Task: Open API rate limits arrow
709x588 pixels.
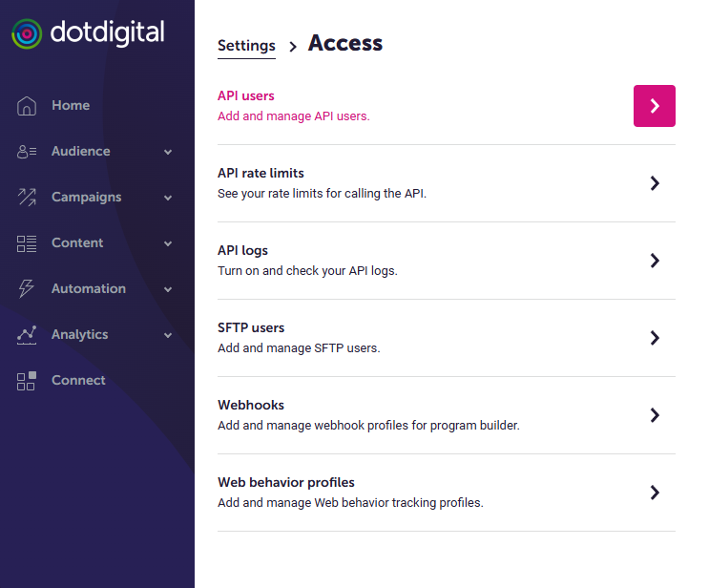Action: 655,183
